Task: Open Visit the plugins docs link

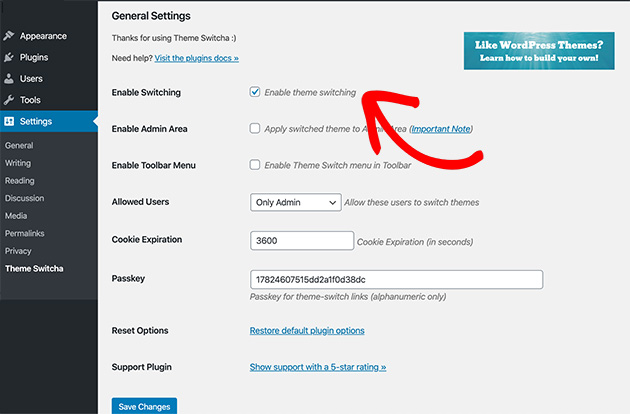Action: tap(196, 58)
